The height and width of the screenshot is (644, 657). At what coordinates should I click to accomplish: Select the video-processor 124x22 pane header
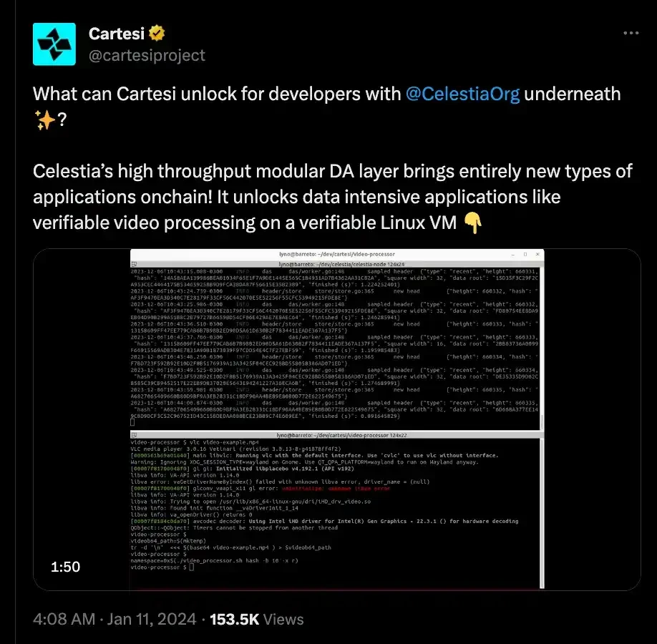[x=337, y=435]
